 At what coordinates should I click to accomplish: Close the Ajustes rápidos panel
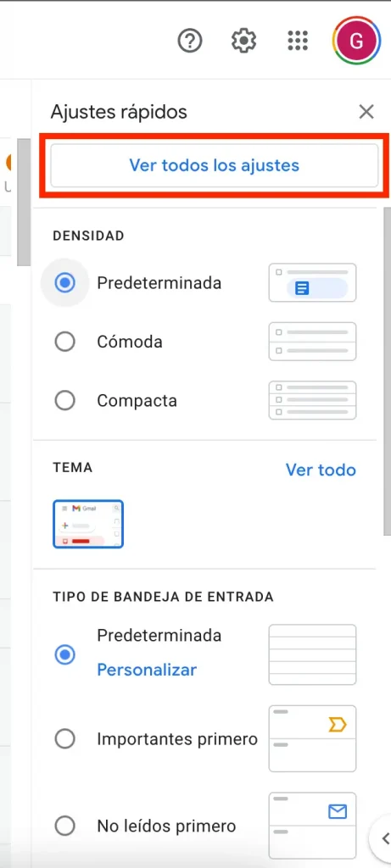point(366,112)
